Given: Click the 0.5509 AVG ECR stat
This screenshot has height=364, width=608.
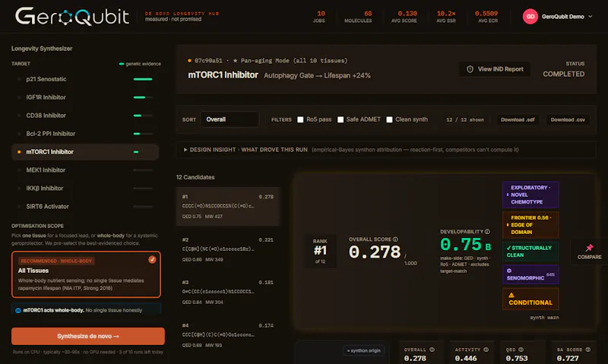Looking at the screenshot, I should pos(487,17).
